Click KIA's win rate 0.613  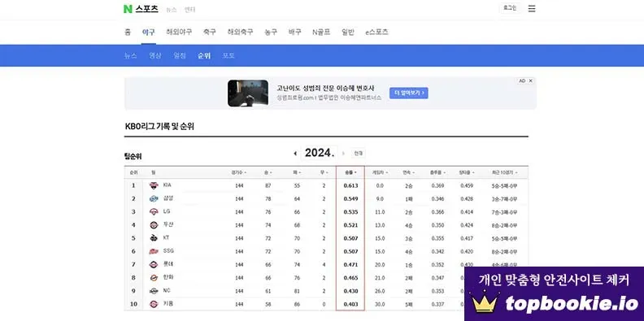click(x=350, y=185)
